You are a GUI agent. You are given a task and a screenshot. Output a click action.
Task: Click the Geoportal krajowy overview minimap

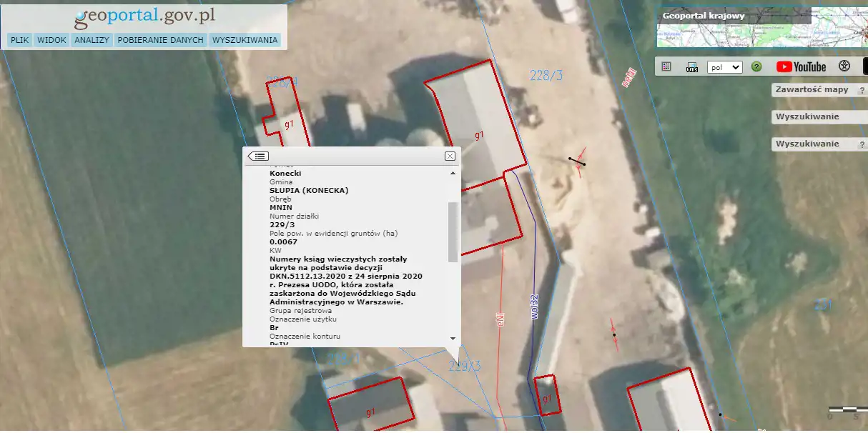point(761,27)
